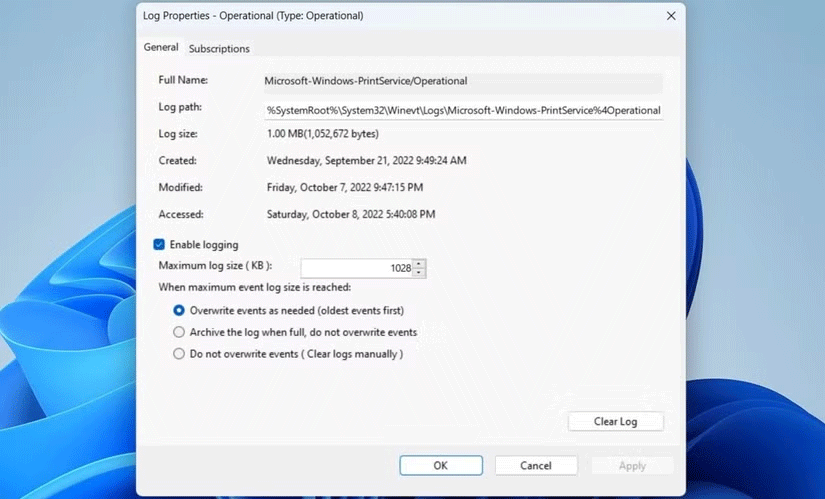Select Overwrite events as needed option

[x=179, y=310]
